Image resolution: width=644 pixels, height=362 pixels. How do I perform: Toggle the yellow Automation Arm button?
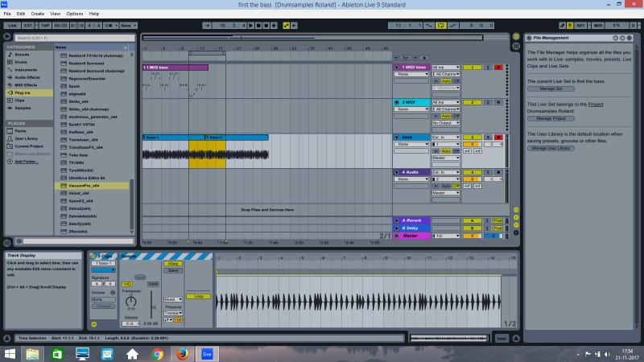point(287,26)
